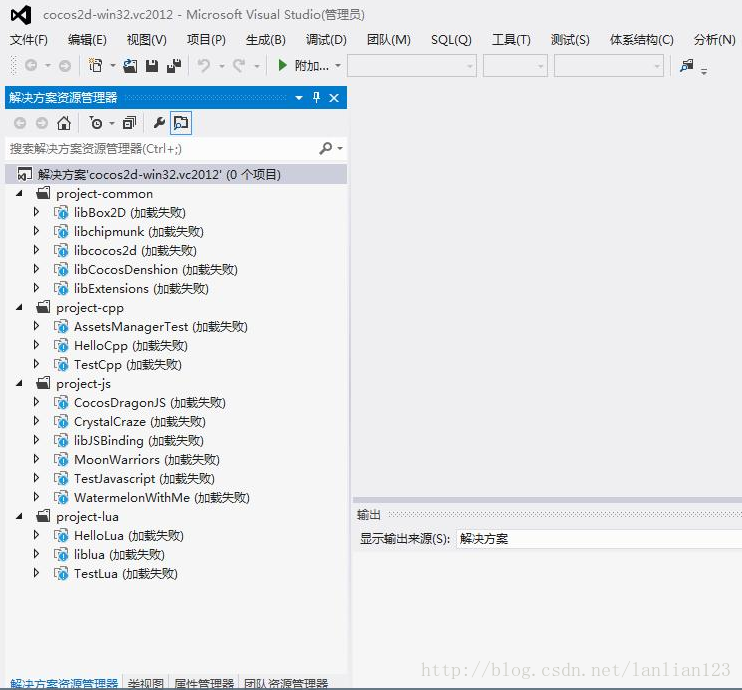Viewport: 742px width, 690px height.
Task: Open the 显示输出来源 combo box
Action: pyautogui.click(x=599, y=539)
